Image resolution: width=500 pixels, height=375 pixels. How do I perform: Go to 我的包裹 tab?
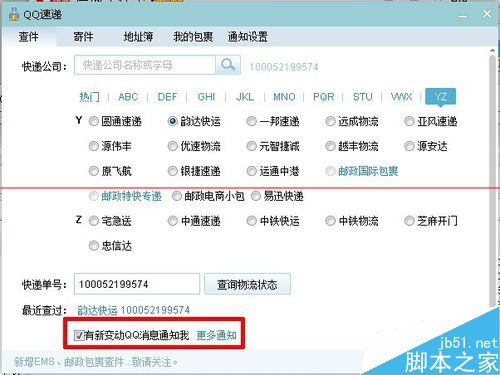pyautogui.click(x=193, y=37)
